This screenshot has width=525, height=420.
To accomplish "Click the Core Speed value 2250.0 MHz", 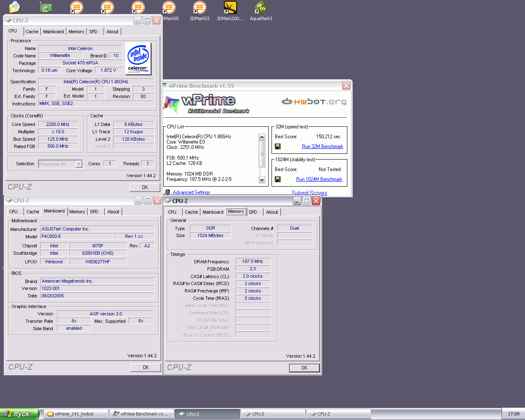I will (58, 124).
